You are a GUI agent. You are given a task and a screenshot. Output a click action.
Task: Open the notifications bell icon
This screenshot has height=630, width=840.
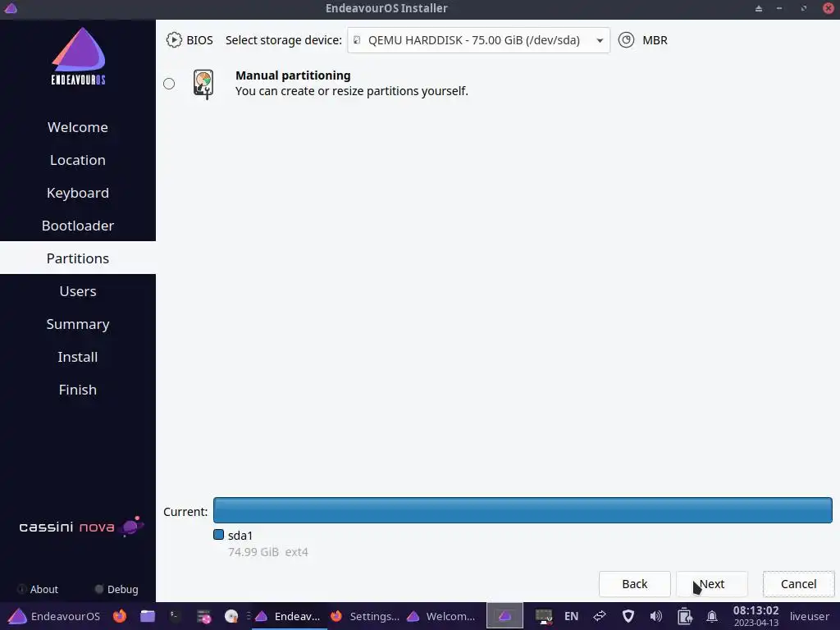tap(712, 616)
